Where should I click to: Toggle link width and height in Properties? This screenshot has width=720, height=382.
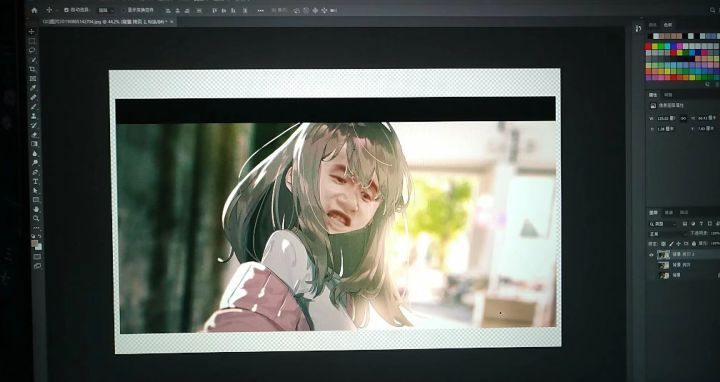pyautogui.click(x=683, y=118)
